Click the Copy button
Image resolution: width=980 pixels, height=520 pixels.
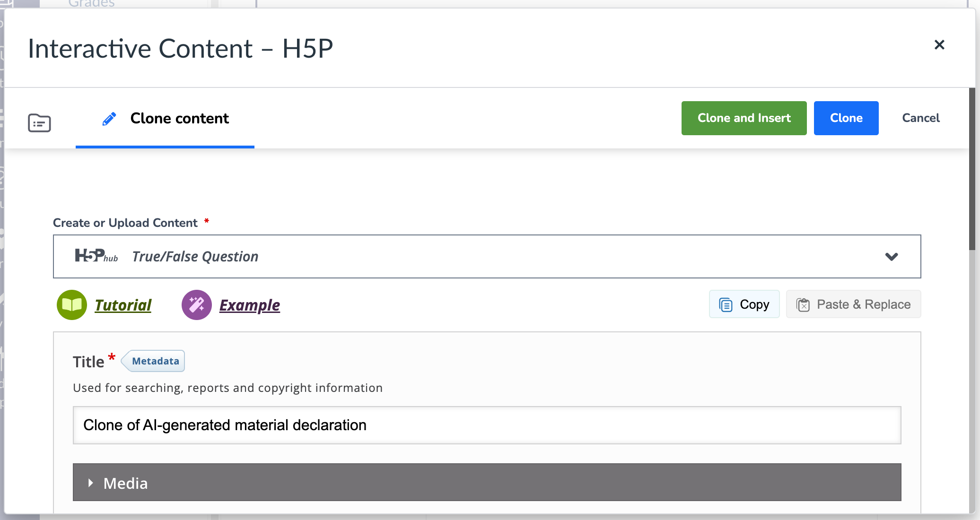[x=744, y=304]
